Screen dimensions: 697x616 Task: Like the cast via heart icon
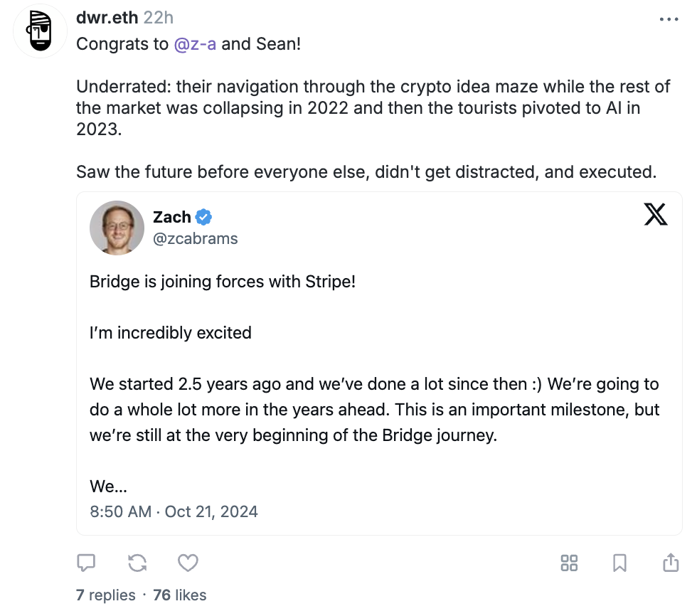(x=188, y=563)
